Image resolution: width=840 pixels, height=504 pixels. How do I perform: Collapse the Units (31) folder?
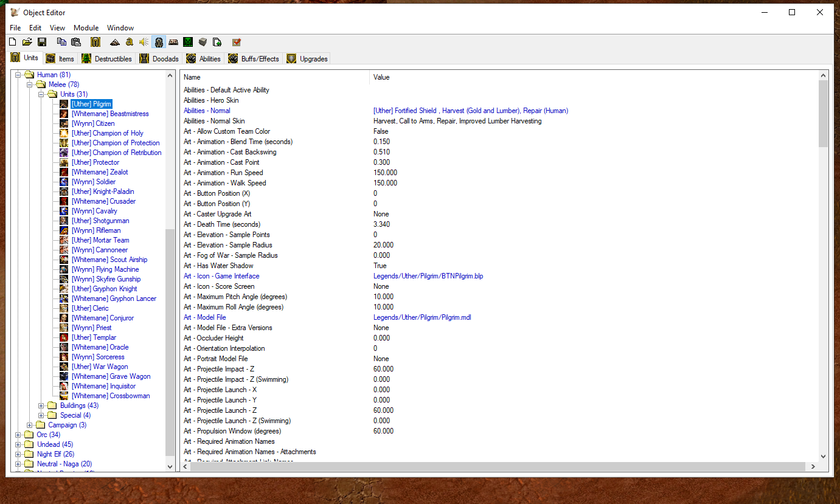coord(41,94)
